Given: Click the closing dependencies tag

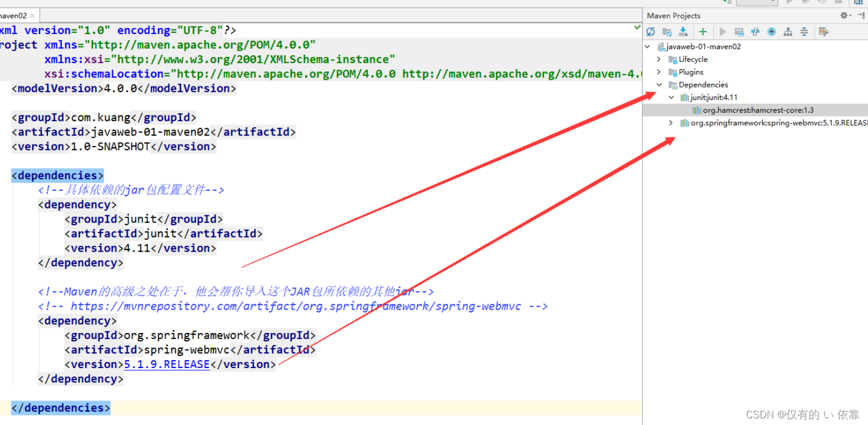Looking at the screenshot, I should pos(61,408).
